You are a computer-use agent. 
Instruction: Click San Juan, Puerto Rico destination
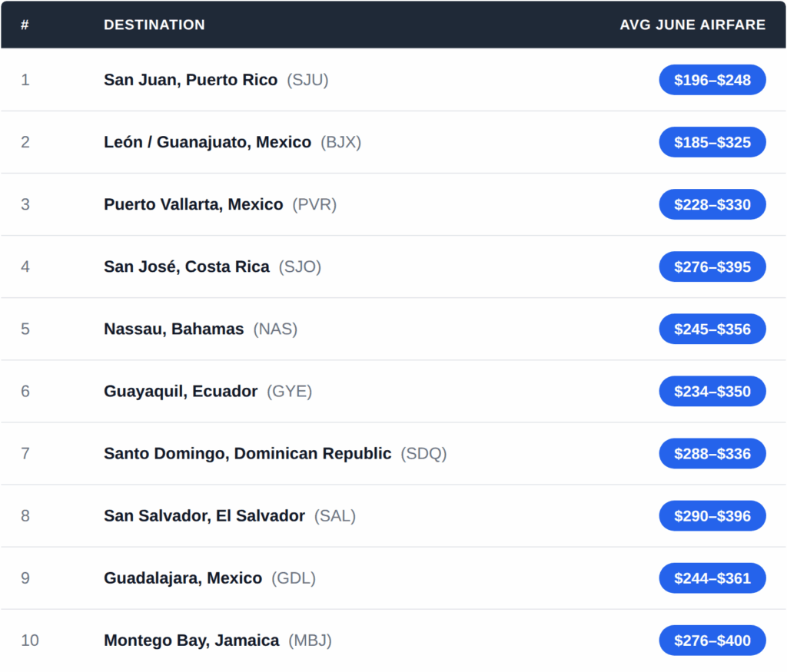pos(191,80)
